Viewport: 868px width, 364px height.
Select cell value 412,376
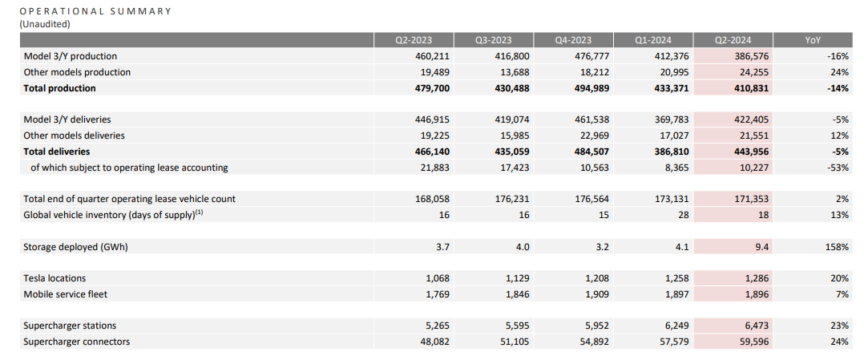(x=671, y=56)
